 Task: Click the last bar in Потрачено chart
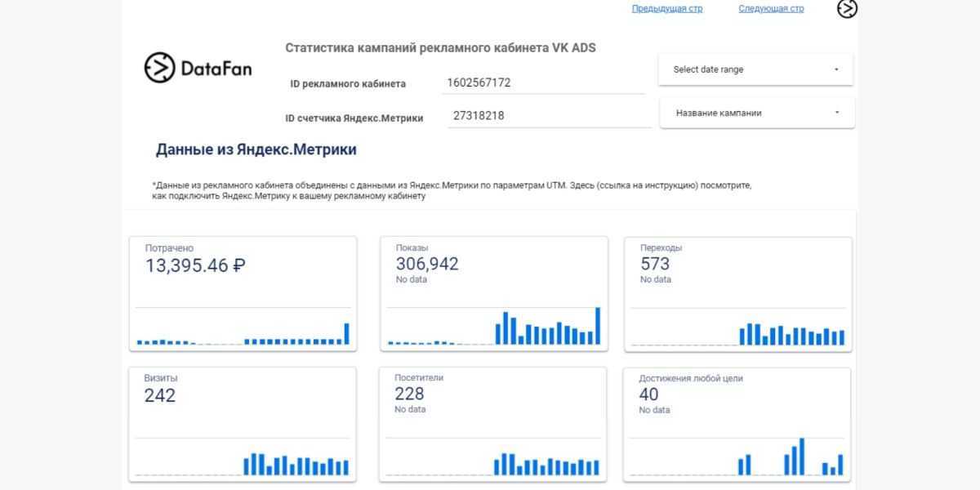(346, 334)
